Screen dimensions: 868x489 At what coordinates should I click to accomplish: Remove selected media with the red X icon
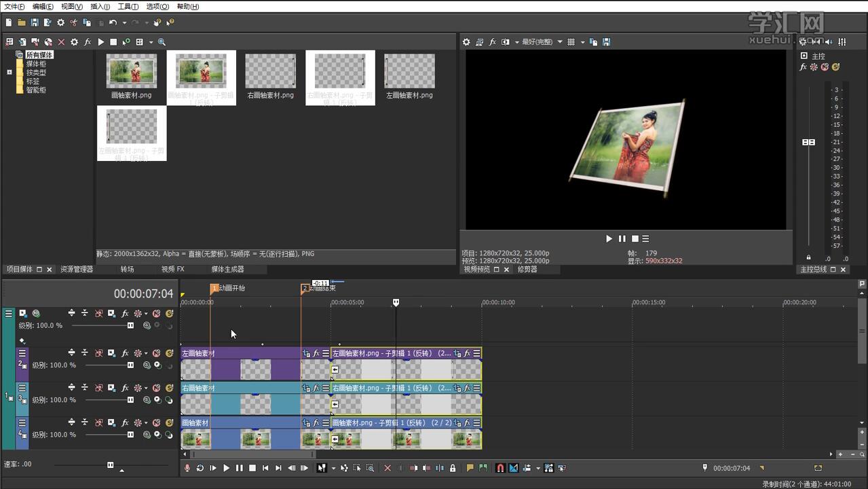61,42
